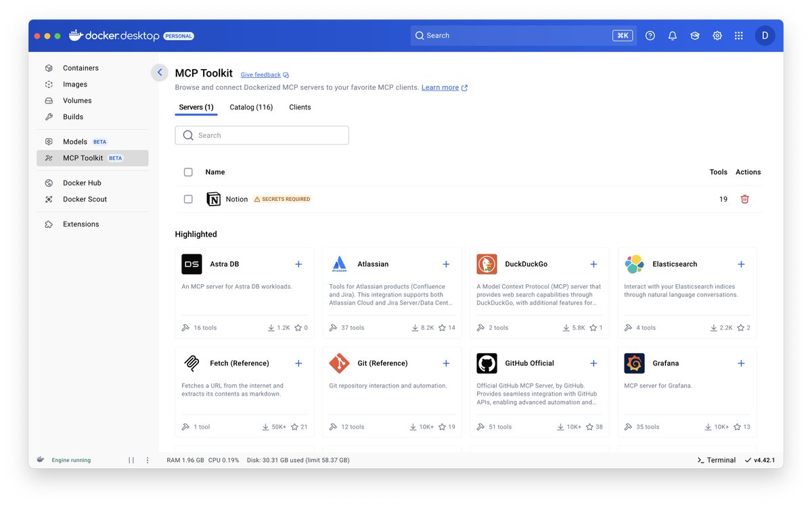
Task: Click the GitHub Official logo
Action: pos(487,363)
